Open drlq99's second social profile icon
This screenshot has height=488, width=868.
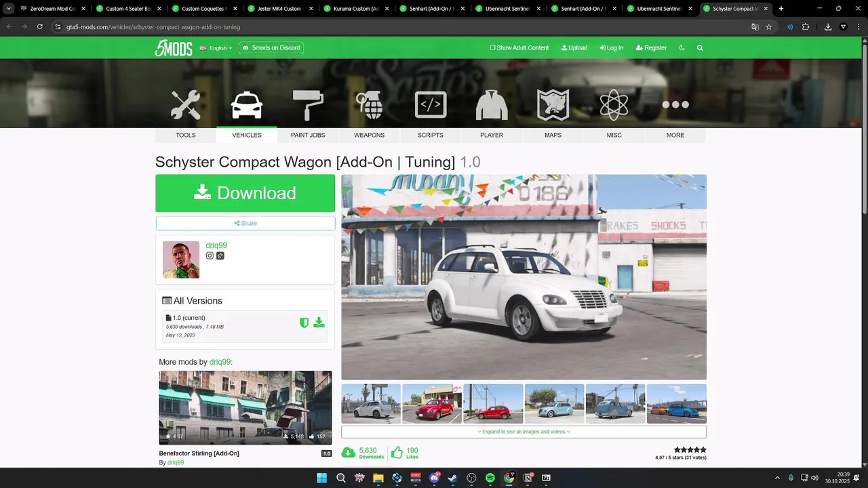click(220, 256)
